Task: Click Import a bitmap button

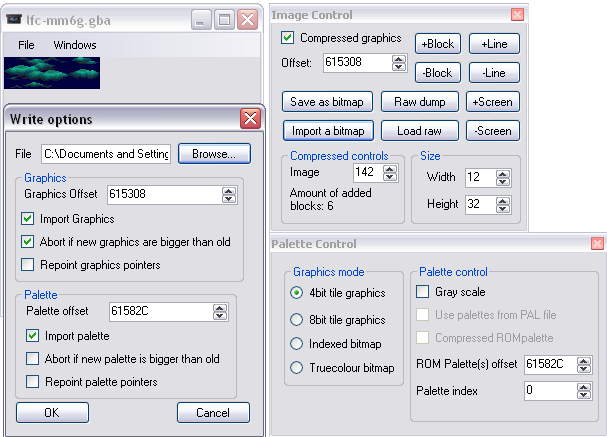Action: pyautogui.click(x=328, y=131)
